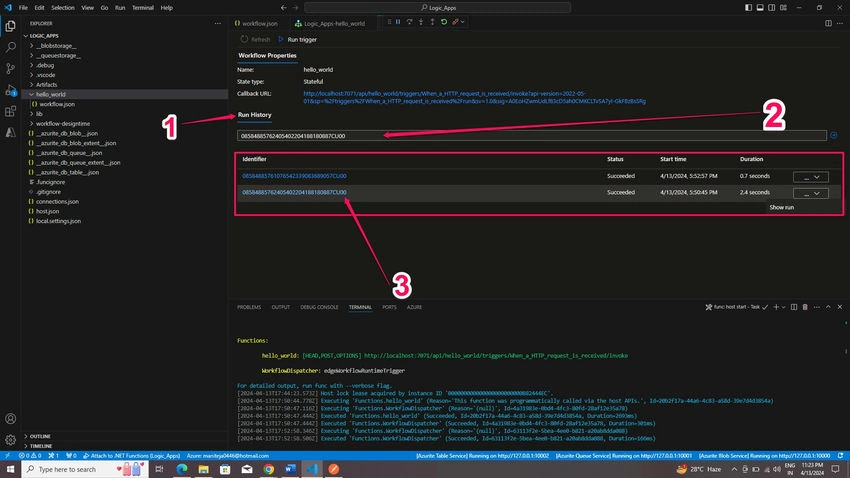Click the run identifier search input
This screenshot has width=850, height=478.
coord(532,135)
